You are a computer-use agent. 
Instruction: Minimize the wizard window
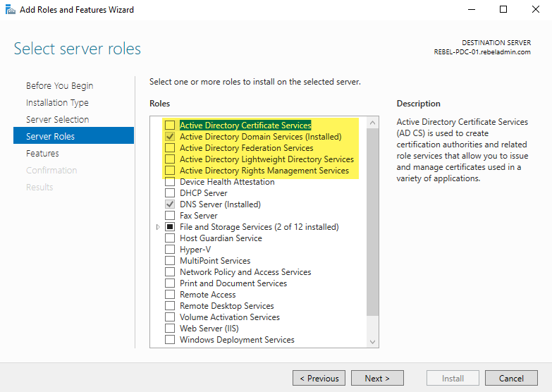tap(472, 9)
